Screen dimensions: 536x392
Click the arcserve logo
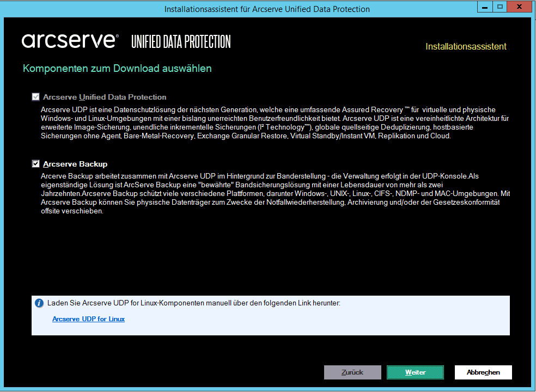coord(70,41)
